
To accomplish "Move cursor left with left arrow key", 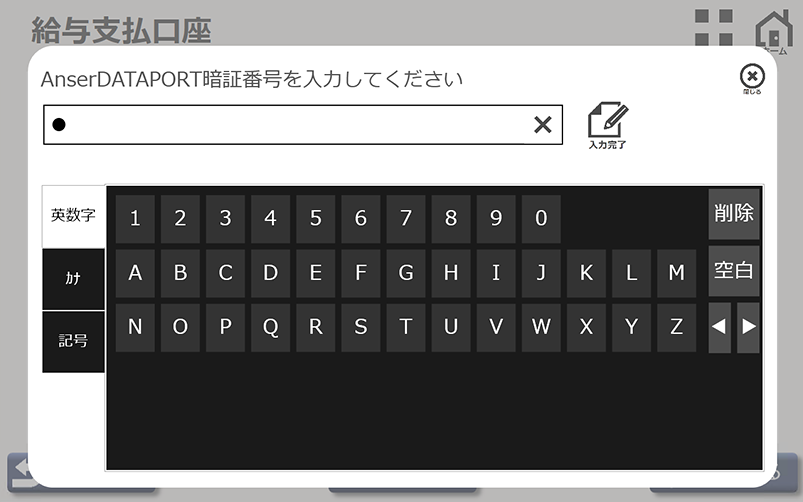I will [x=719, y=327].
